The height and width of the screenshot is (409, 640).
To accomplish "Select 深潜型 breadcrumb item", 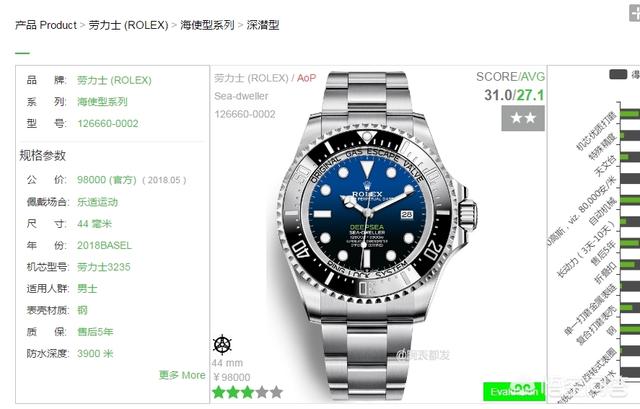I will tap(263, 25).
